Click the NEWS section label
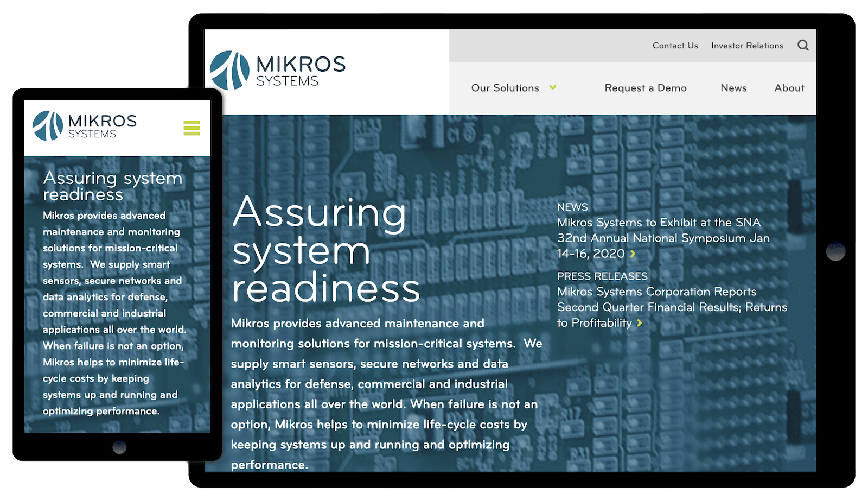 (572, 207)
